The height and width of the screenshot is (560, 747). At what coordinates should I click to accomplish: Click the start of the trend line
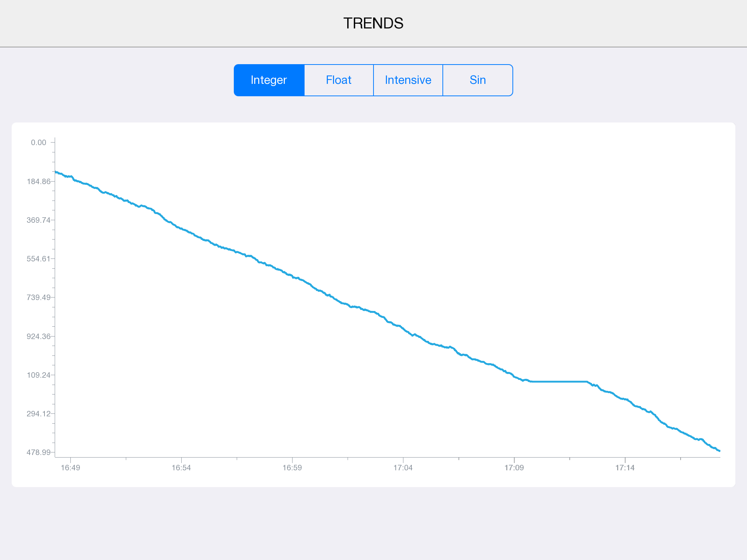point(55,172)
